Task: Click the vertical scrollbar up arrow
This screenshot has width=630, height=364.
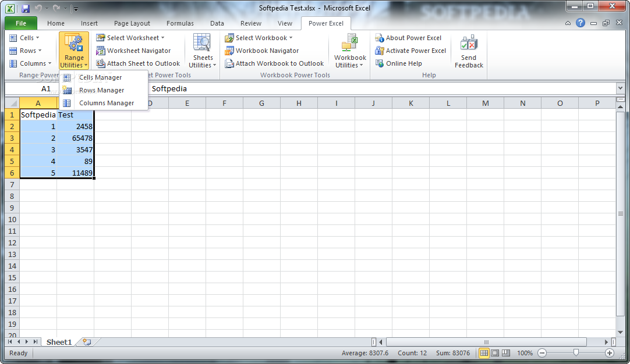Action: pyautogui.click(x=620, y=107)
